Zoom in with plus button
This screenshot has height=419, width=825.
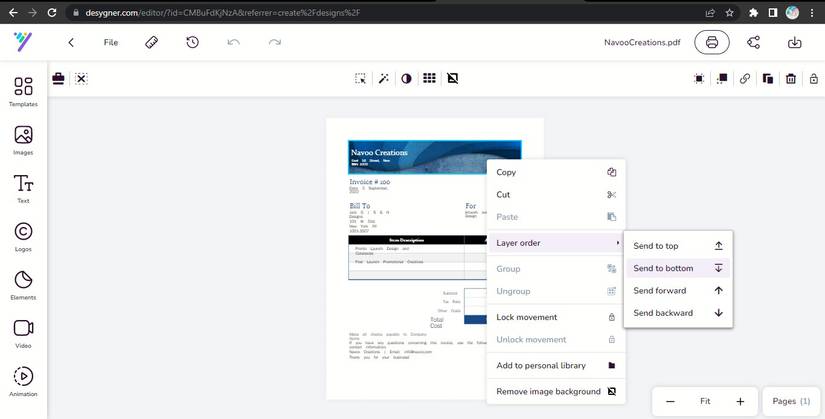740,402
